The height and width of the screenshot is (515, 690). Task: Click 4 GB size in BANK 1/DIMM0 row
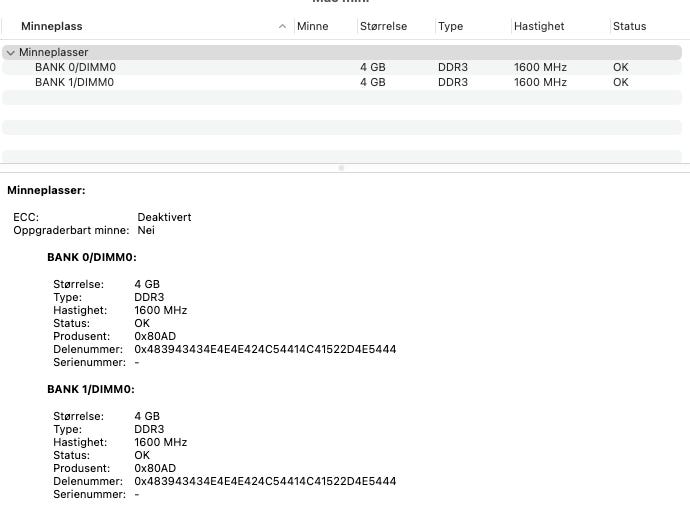coord(373,82)
